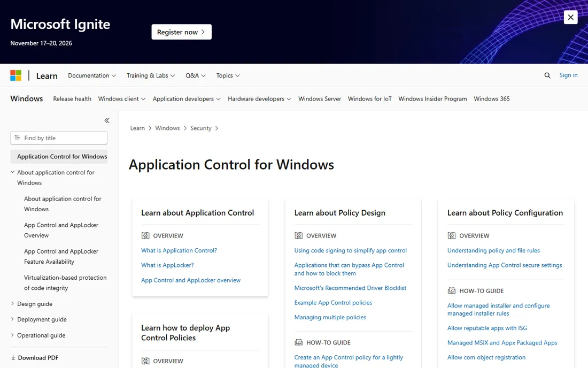Image resolution: width=588 pixels, height=368 pixels.
Task: Expand the Operational guide section
Action: (x=41, y=335)
